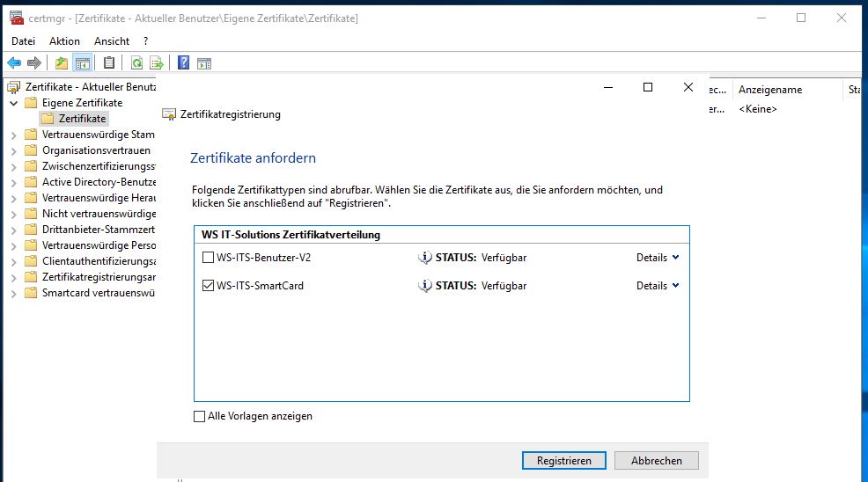Click root certificate icon of Zertifikate - Aktueller Benutzer

pyautogui.click(x=13, y=87)
